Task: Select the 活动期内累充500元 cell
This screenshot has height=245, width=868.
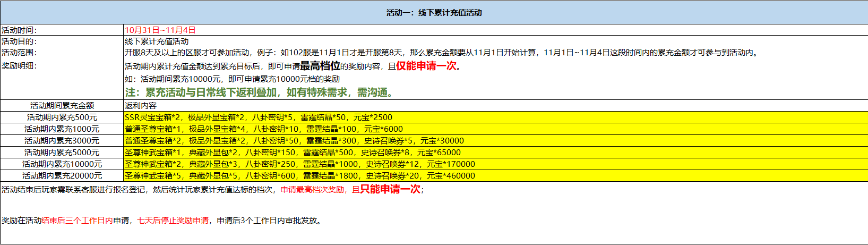Action: (62, 117)
